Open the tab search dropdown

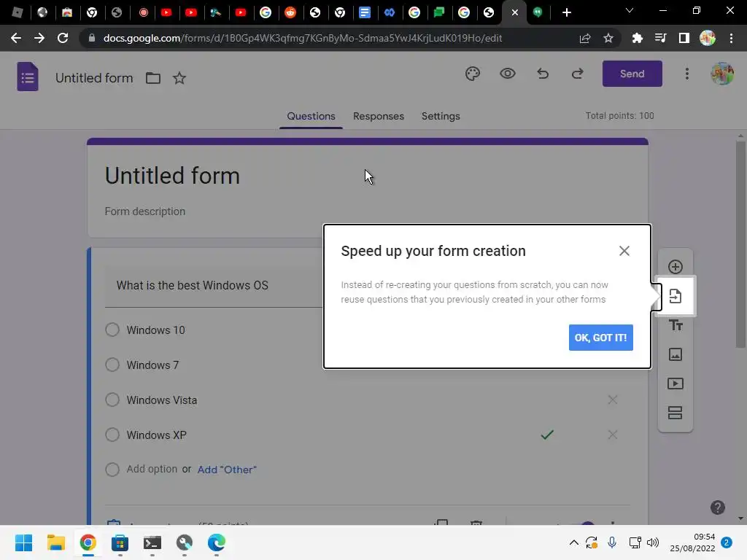(x=630, y=10)
